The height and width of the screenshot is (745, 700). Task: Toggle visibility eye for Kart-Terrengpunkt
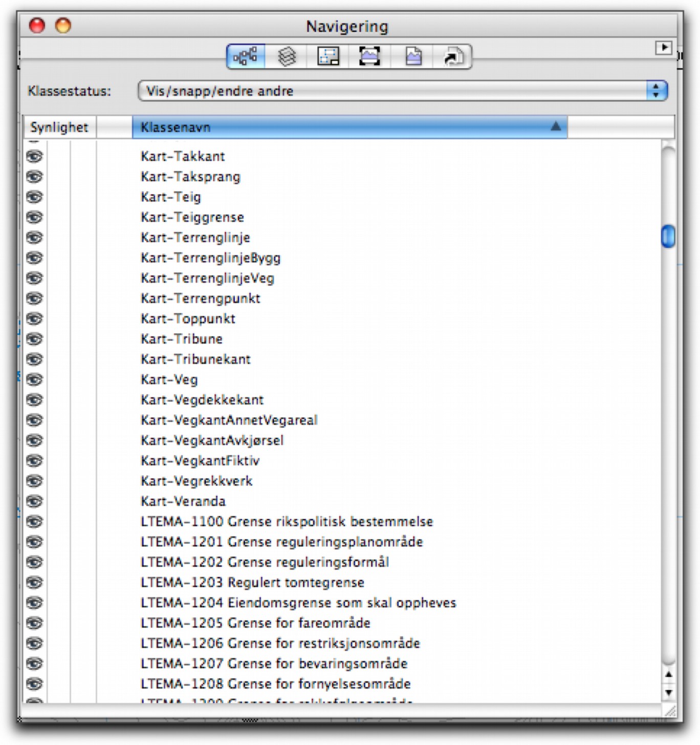[34, 299]
